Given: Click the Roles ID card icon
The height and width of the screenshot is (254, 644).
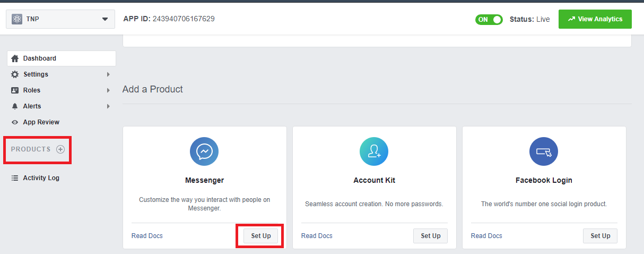Looking at the screenshot, I should coord(15,90).
